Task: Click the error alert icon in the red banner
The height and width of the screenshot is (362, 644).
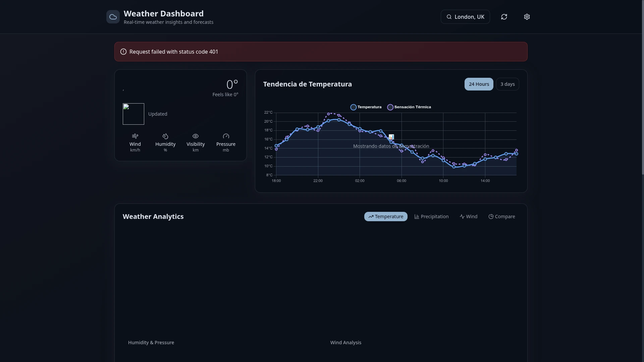Action: pyautogui.click(x=123, y=52)
